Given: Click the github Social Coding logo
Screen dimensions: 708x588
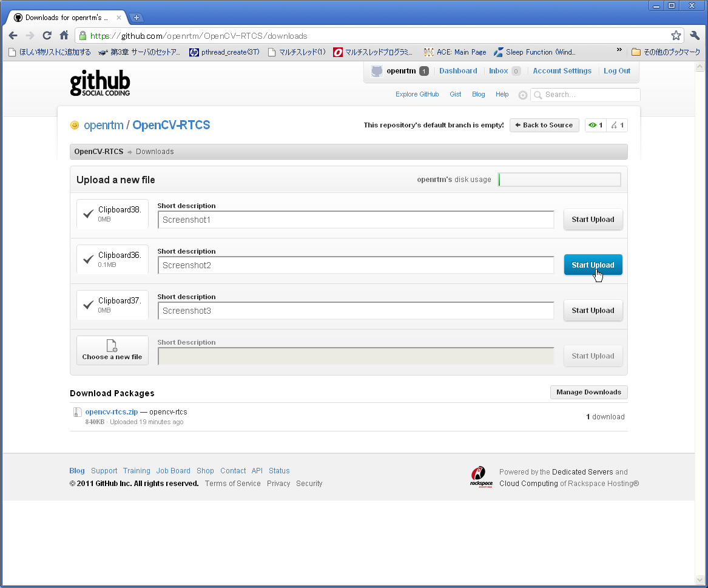Looking at the screenshot, I should (x=99, y=83).
